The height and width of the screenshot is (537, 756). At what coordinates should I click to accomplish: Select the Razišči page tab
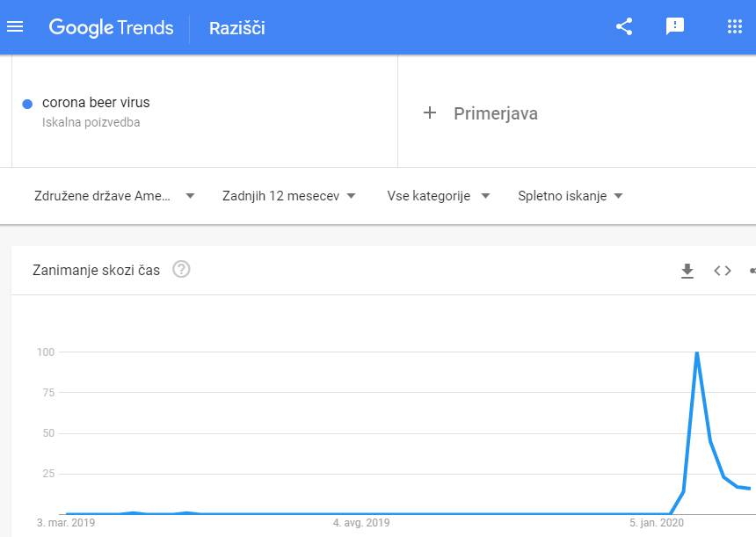point(236,28)
